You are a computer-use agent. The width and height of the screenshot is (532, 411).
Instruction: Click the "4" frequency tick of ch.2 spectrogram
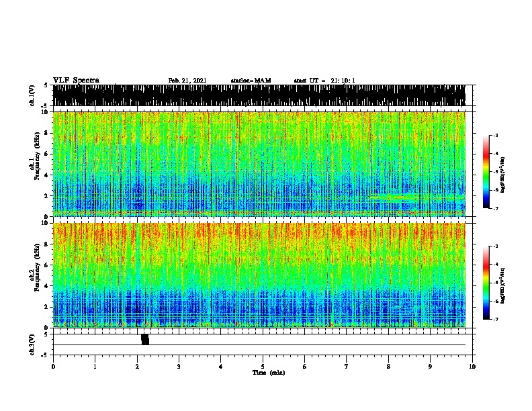48,286
